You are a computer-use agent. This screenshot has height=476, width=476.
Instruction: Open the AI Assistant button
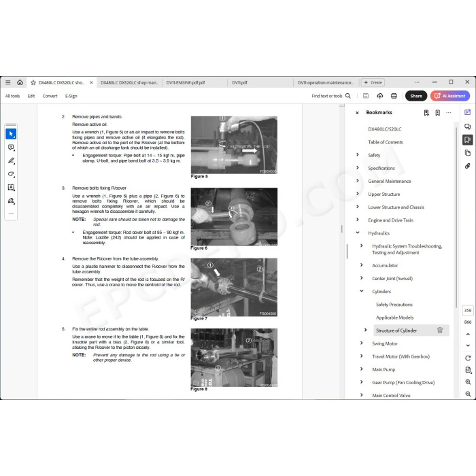coord(450,96)
